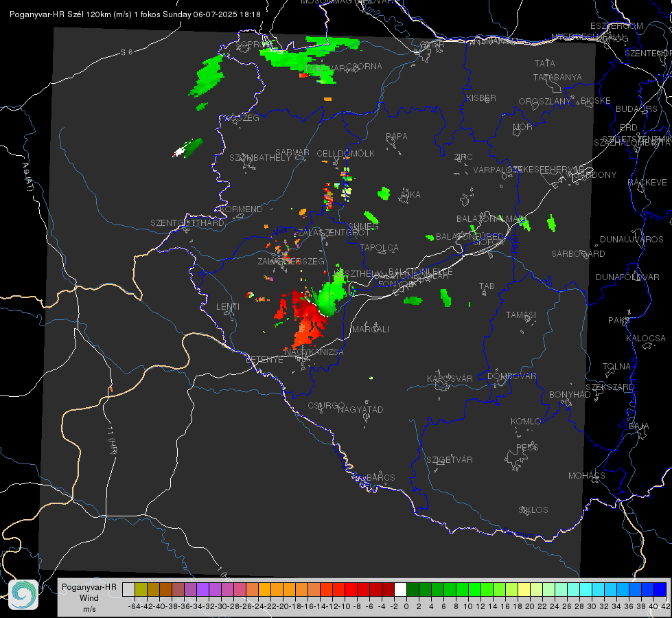Image resolution: width=672 pixels, height=618 pixels.
Task: Select the TATA label
Action: [x=545, y=63]
